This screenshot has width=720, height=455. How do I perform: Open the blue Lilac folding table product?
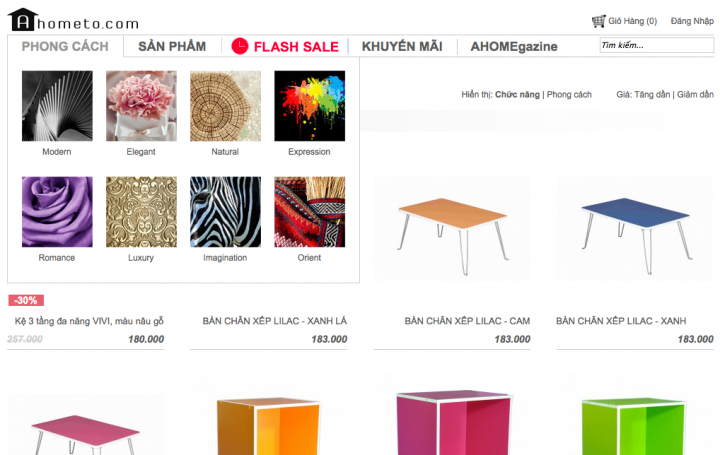tap(635, 230)
